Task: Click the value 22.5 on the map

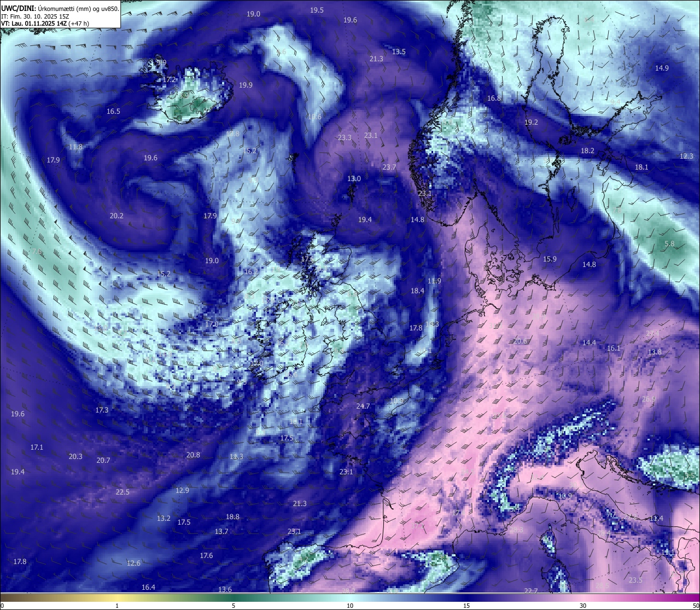Action: [x=122, y=492]
